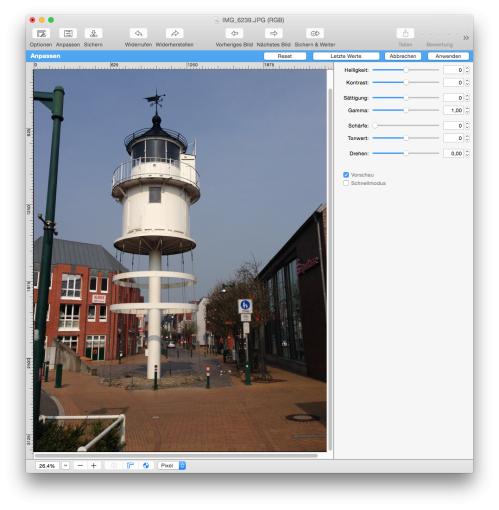
Task: Open the zoom percentage dropdown arrow
Action: pos(66,466)
